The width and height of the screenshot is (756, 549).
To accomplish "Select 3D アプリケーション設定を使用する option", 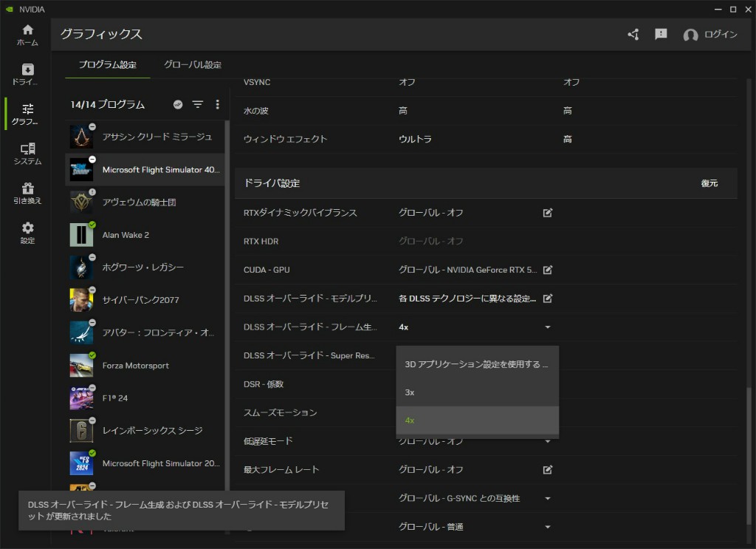I will pos(476,364).
